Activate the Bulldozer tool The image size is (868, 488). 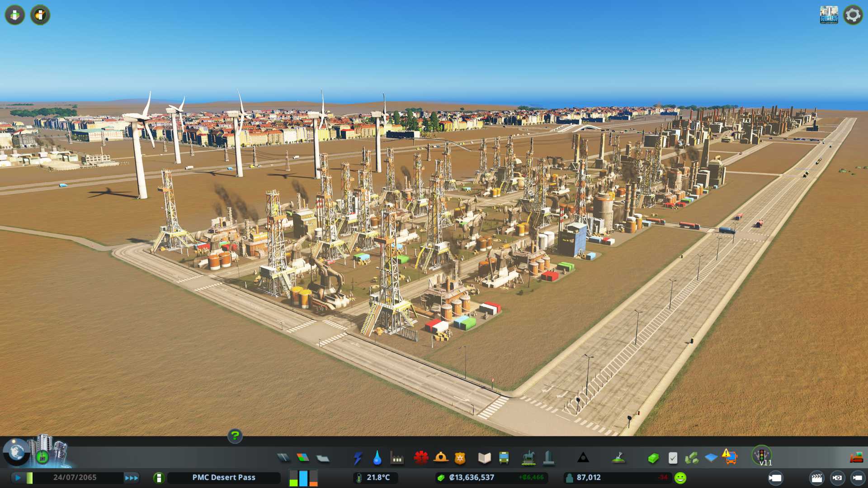coord(856,458)
